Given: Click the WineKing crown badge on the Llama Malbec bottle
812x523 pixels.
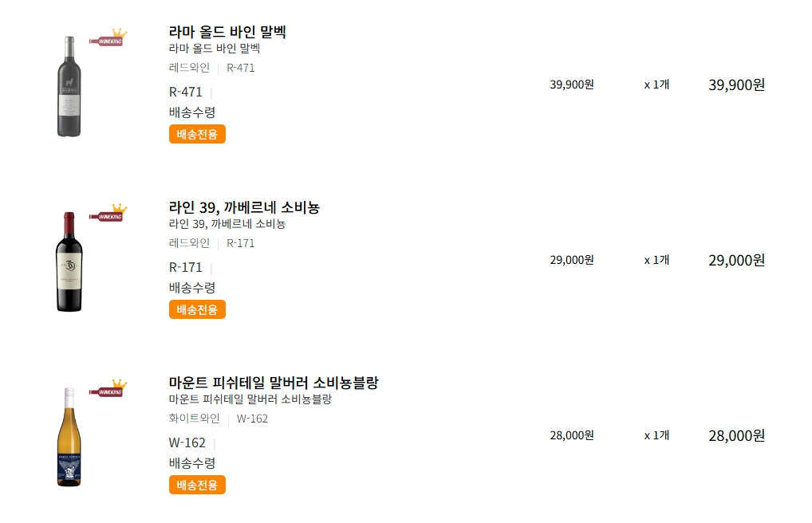Looking at the screenshot, I should click(x=108, y=37).
